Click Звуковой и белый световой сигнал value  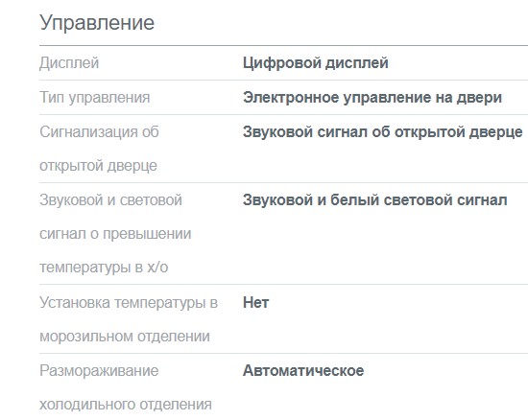(375, 200)
